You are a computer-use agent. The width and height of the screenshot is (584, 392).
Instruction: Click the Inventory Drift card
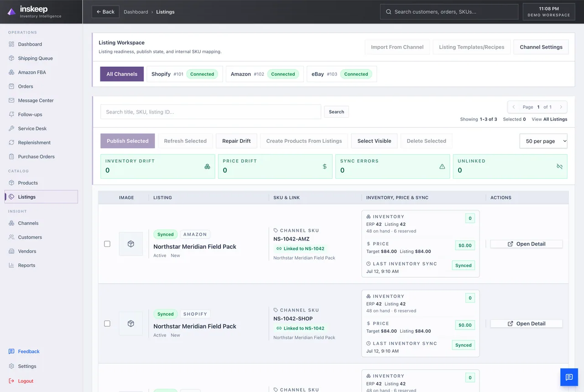(x=158, y=166)
